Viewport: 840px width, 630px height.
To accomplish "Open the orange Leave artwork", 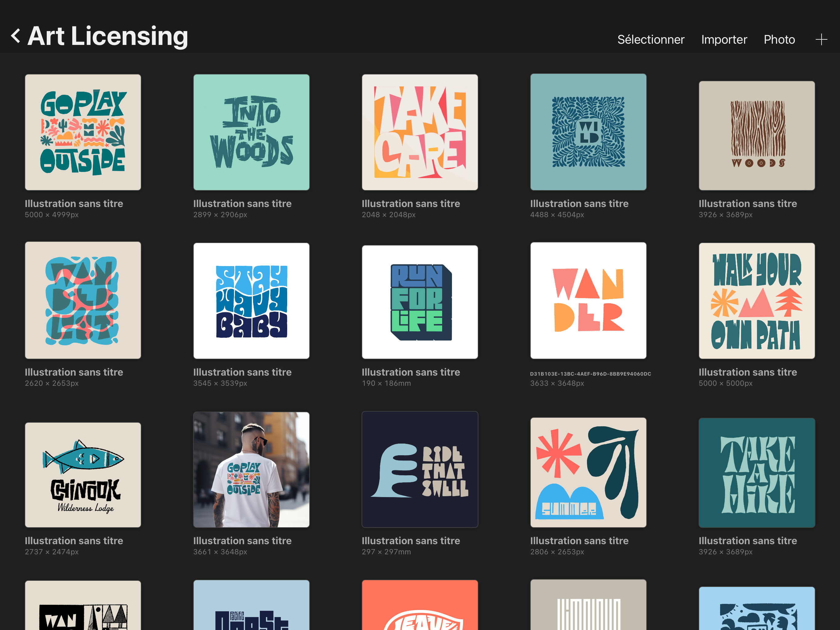I will click(420, 605).
